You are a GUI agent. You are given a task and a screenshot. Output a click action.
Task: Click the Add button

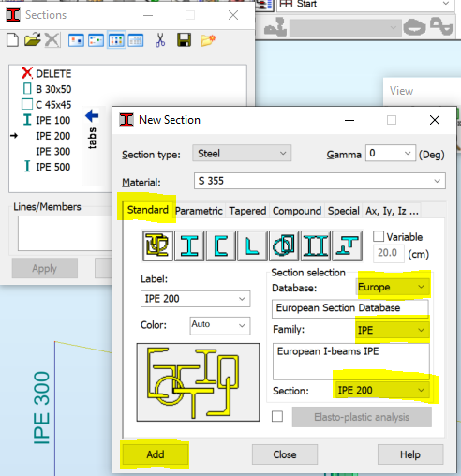[x=156, y=454]
